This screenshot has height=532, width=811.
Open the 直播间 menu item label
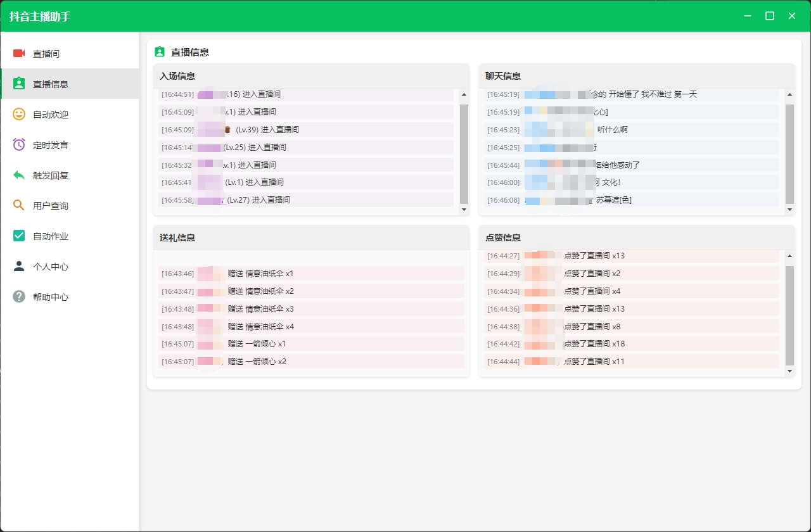pos(46,54)
